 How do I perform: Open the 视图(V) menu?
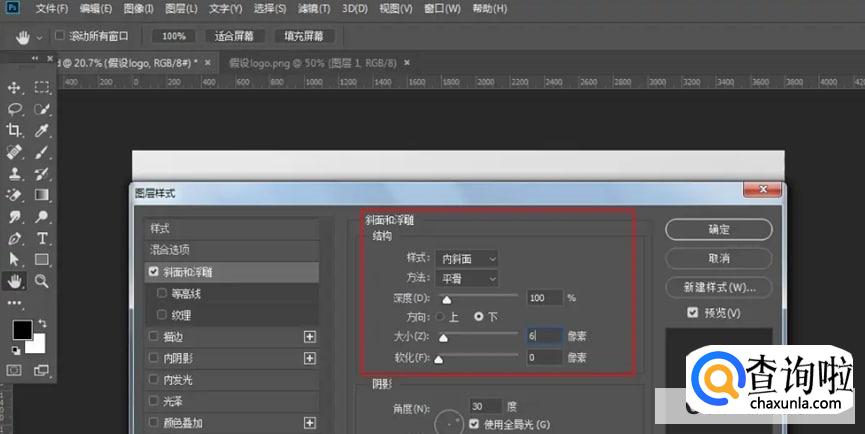coord(396,8)
